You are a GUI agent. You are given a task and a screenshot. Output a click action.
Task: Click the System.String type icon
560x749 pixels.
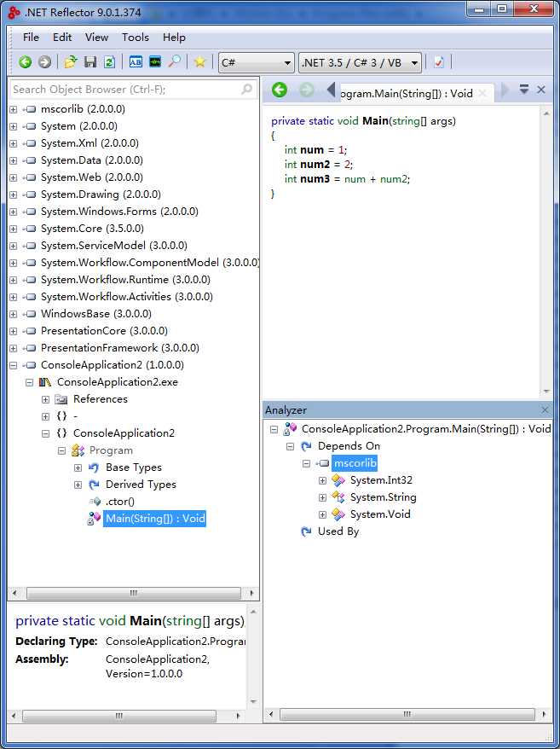(x=338, y=497)
